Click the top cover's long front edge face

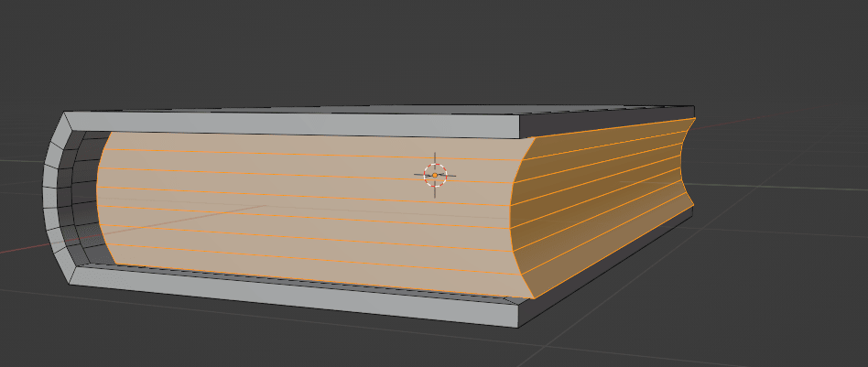tap(293, 124)
